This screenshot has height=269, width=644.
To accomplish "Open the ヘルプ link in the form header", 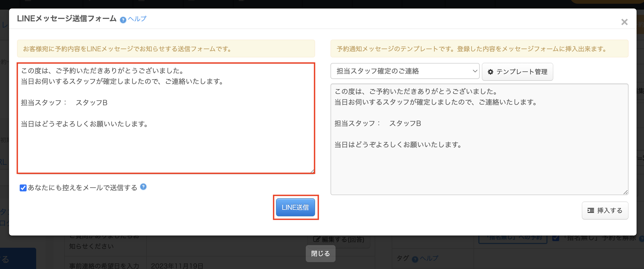I will coord(137,19).
